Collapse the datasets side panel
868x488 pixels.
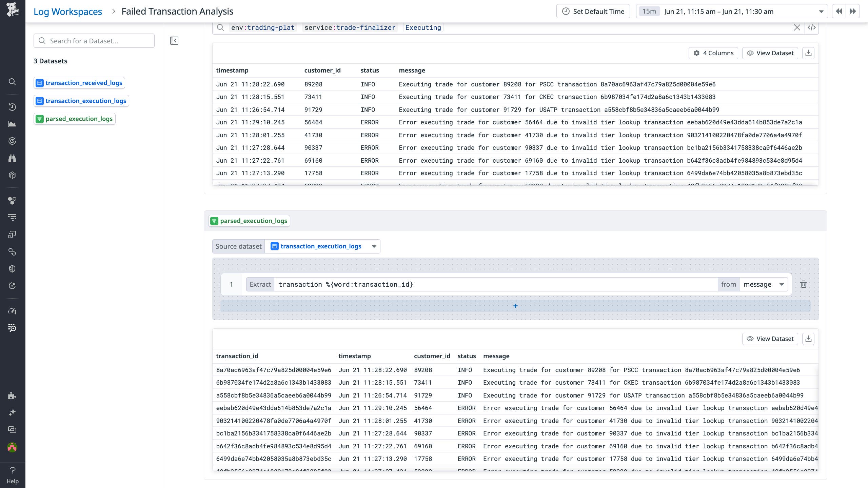point(174,41)
